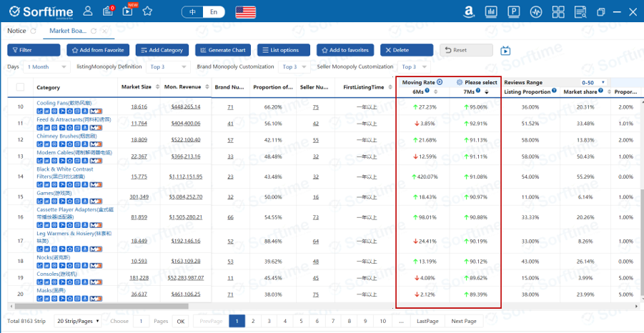Switch language toggle to Chinese (中)
Viewport: 644px width, 333px height.
(192, 12)
